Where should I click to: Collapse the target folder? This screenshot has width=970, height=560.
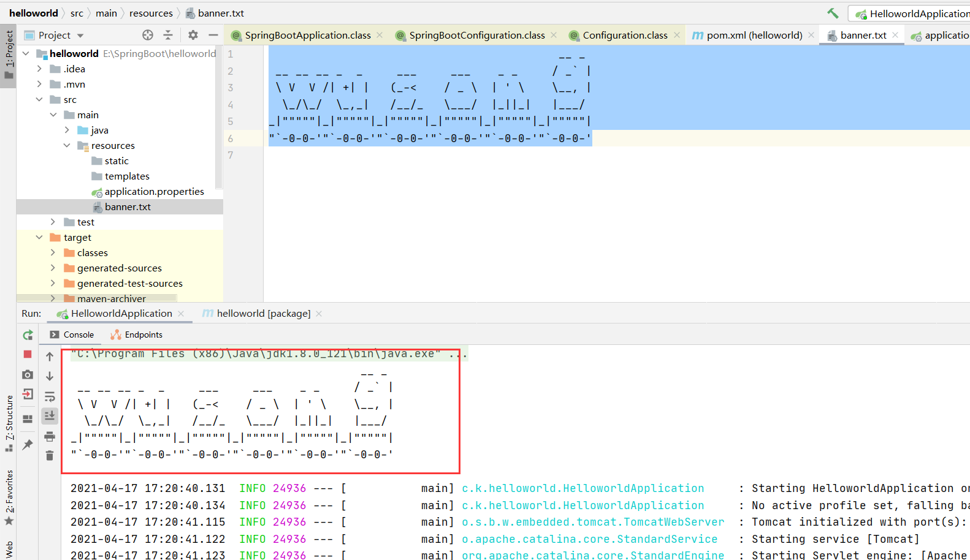tap(39, 237)
